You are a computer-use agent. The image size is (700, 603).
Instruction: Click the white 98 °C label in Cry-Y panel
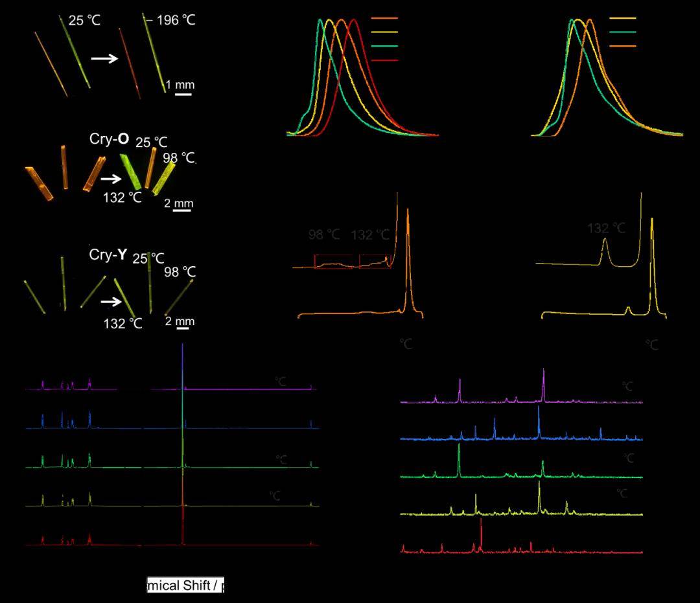[180, 272]
